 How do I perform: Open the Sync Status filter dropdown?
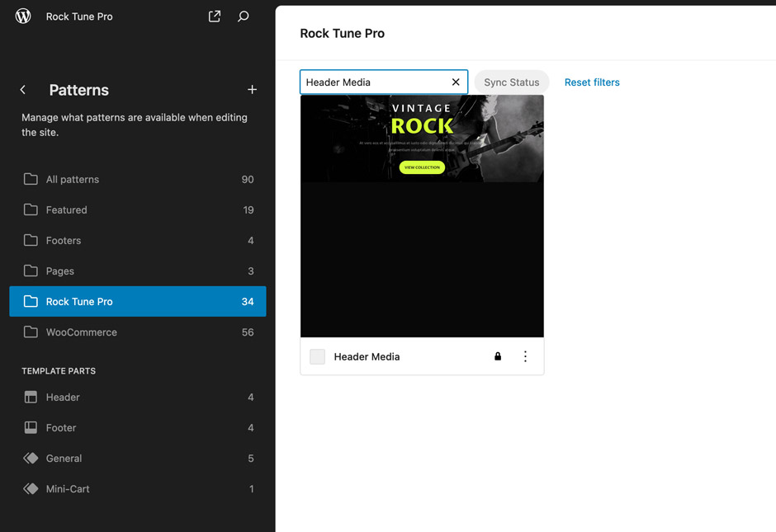[511, 82]
